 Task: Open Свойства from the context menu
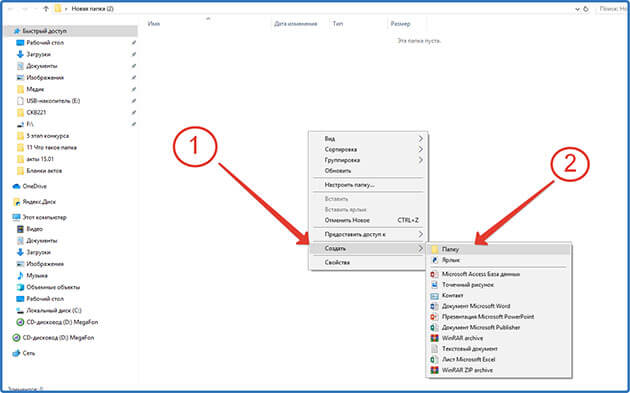tap(368, 262)
